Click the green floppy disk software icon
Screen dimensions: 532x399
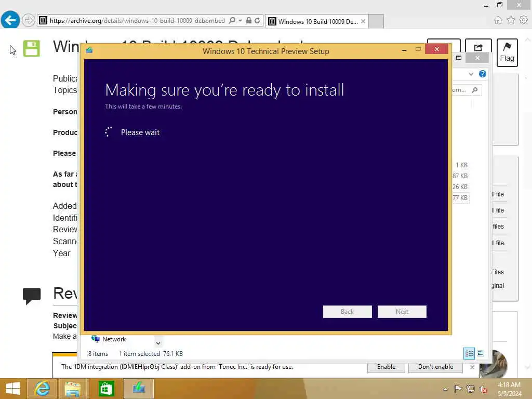[x=32, y=48]
